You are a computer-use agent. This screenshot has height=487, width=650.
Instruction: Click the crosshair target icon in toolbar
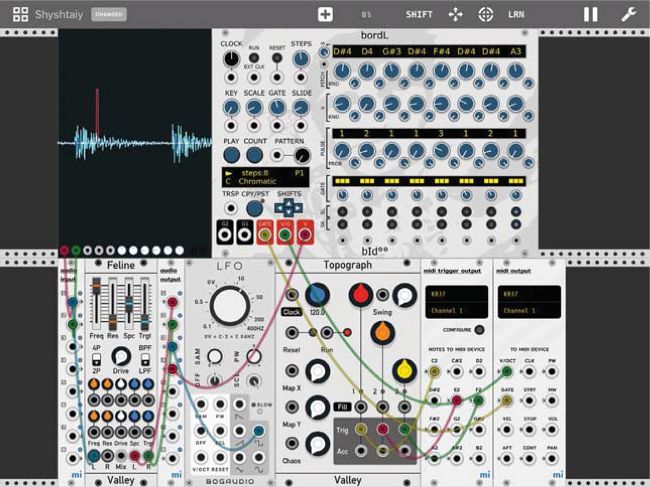[x=486, y=15]
